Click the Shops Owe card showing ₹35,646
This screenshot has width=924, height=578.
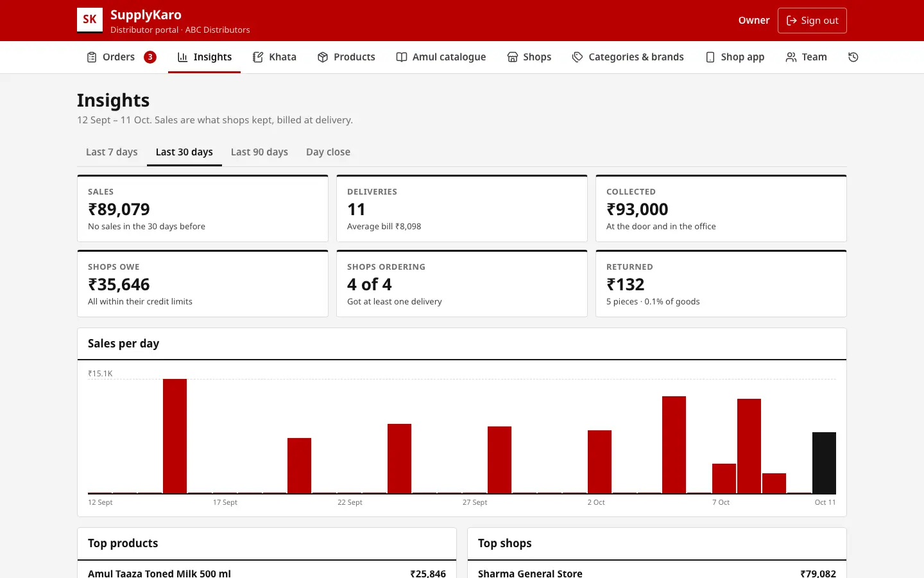pyautogui.click(x=203, y=284)
